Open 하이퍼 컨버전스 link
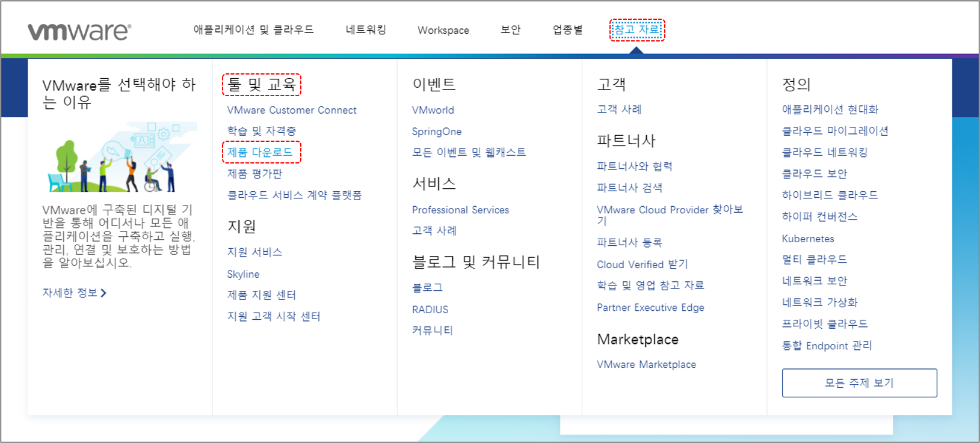Image resolution: width=980 pixels, height=443 pixels. click(x=819, y=217)
